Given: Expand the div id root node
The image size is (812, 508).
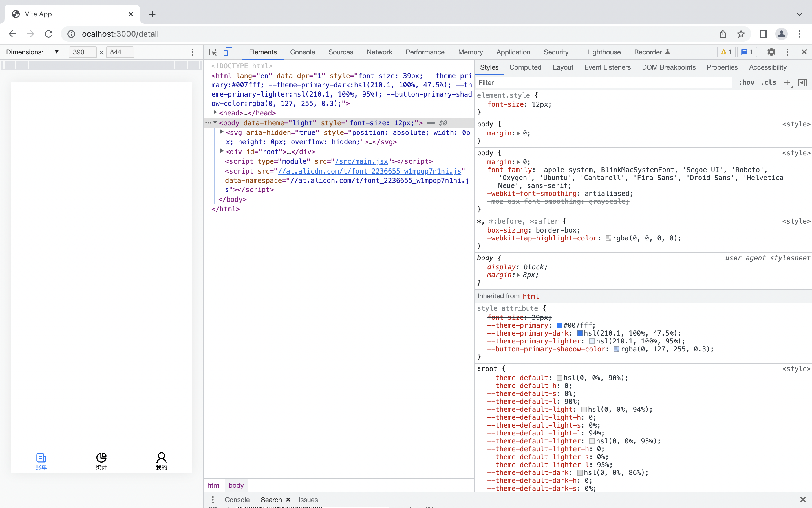Looking at the screenshot, I should pos(222,151).
